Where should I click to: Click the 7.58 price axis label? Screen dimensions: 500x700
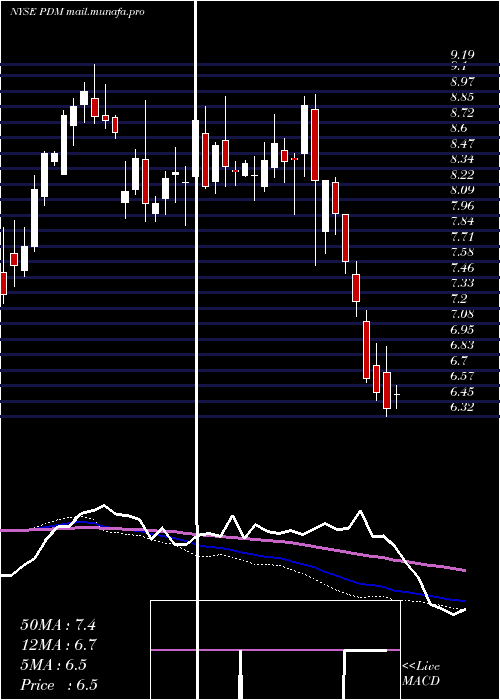462,252
